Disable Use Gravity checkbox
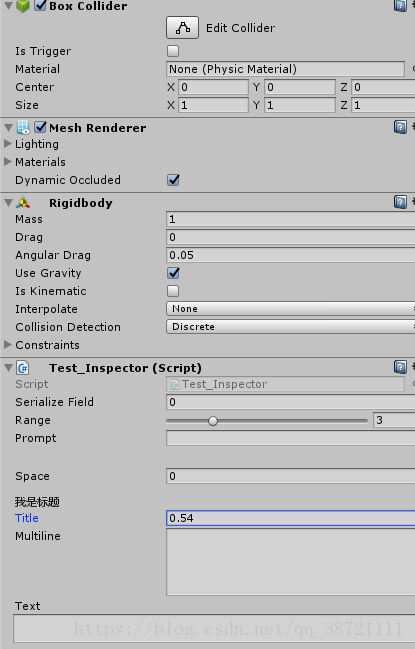 [x=173, y=273]
